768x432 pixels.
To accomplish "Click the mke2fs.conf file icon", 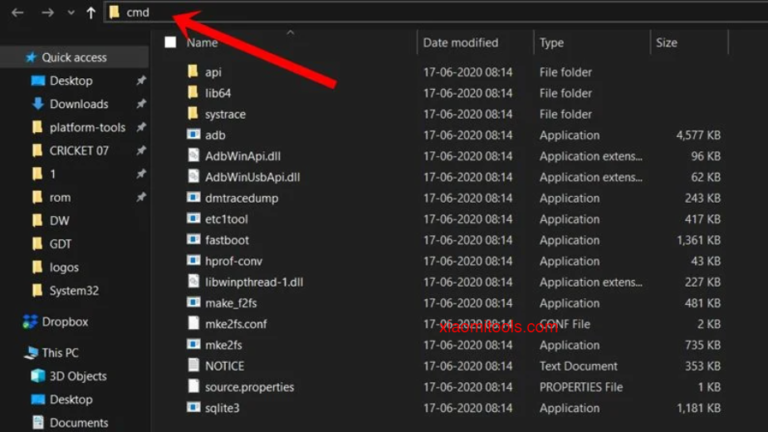I will (194, 324).
